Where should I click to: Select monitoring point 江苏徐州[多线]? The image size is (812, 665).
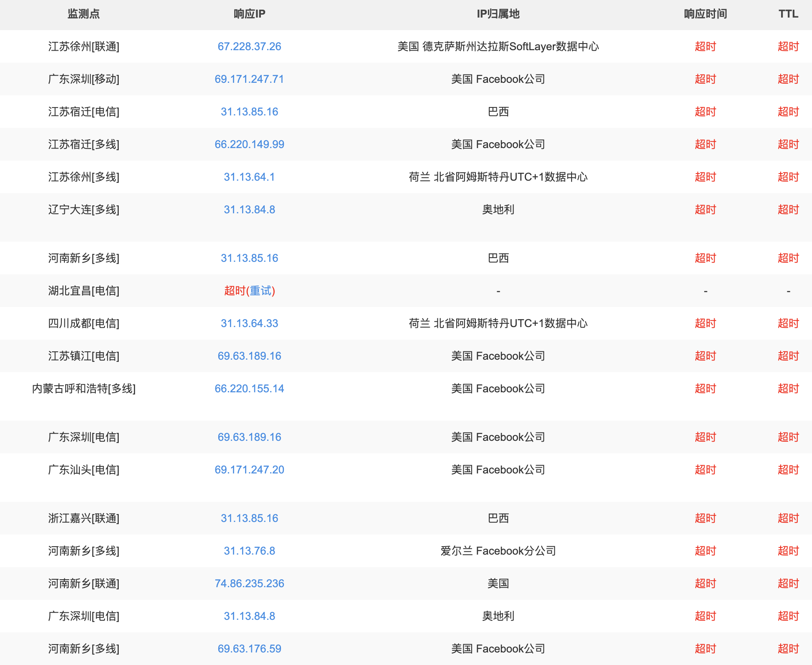pyautogui.click(x=84, y=177)
